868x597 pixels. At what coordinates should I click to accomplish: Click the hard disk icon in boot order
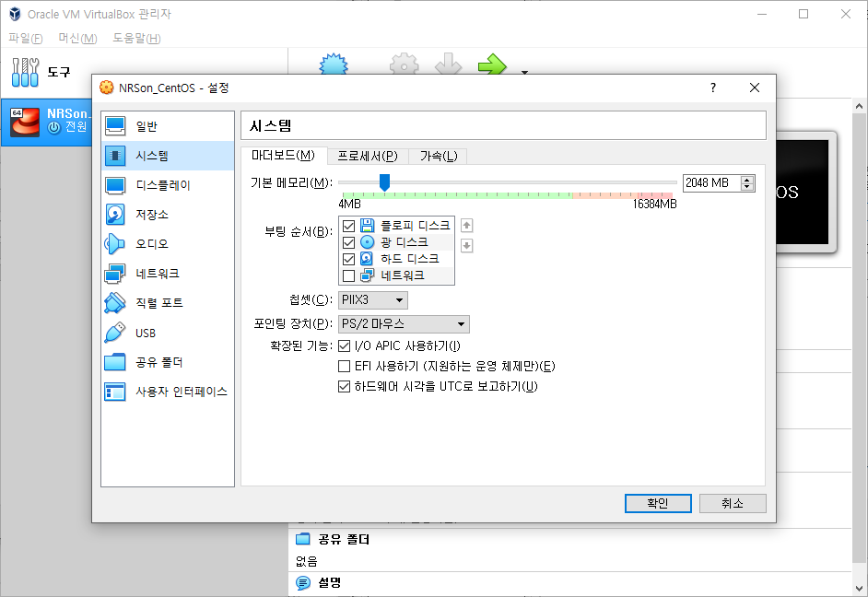[367, 258]
